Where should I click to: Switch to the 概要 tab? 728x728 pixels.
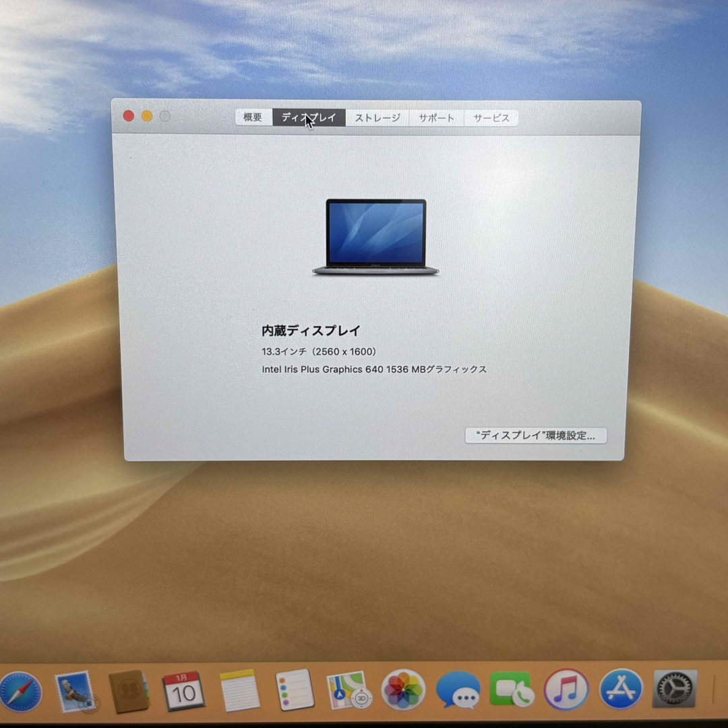coord(253,117)
